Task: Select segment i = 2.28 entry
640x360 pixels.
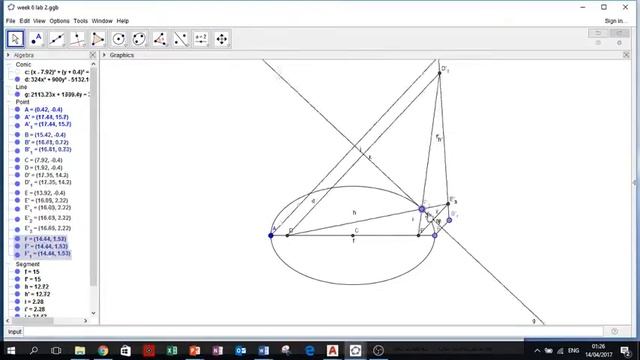Action: 34,302
